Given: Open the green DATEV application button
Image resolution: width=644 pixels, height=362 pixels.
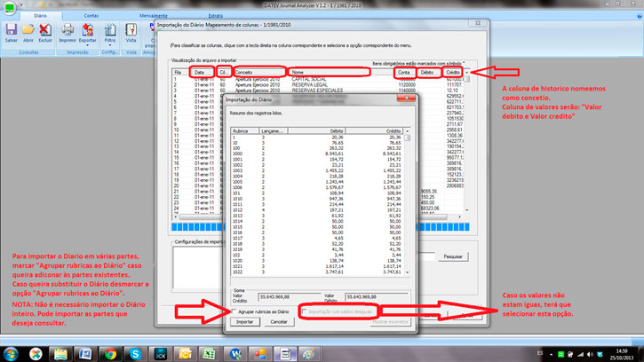Looking at the screenshot, I should coord(9,8).
